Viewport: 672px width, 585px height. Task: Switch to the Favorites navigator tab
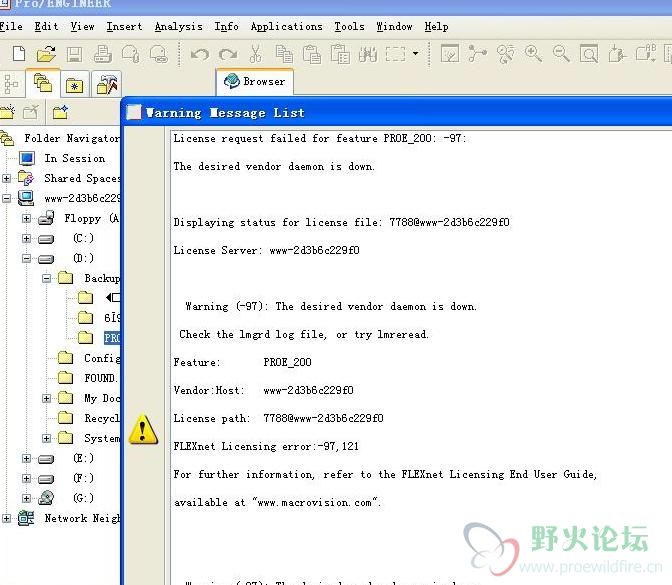pyautogui.click(x=75, y=84)
